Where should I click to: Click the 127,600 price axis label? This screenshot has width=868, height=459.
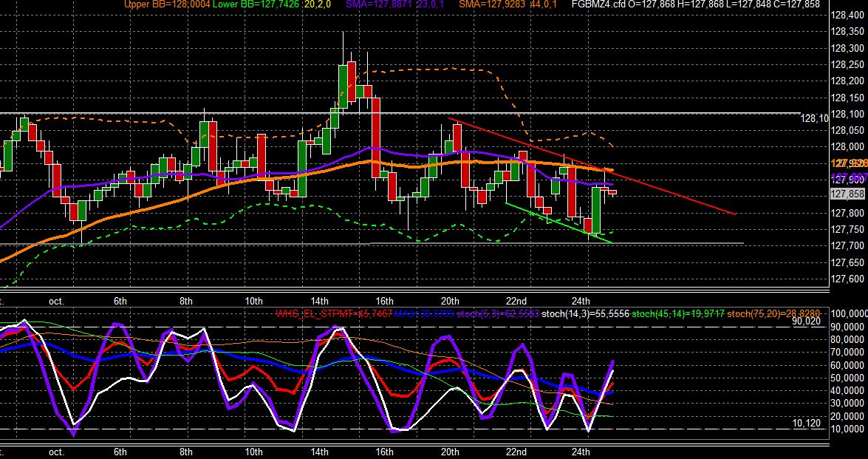click(847, 279)
